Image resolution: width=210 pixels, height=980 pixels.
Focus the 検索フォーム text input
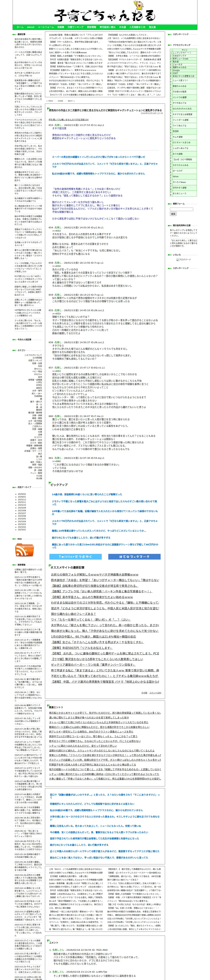point(181,209)
